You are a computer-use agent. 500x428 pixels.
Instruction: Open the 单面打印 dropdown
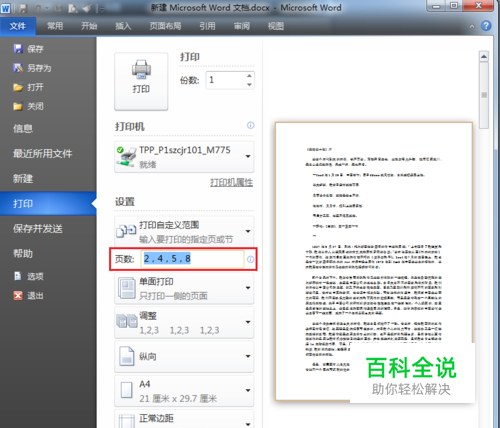pyautogui.click(x=184, y=288)
